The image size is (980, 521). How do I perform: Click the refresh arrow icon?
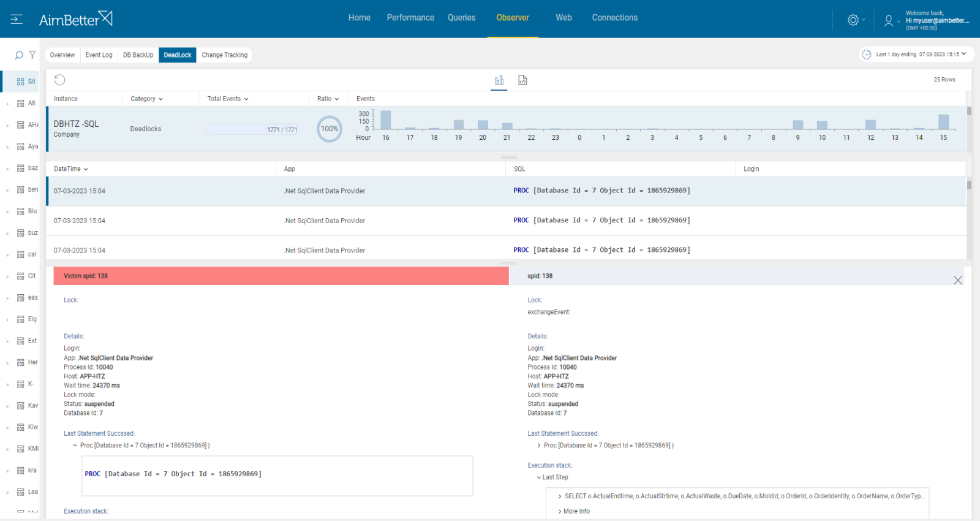point(59,80)
